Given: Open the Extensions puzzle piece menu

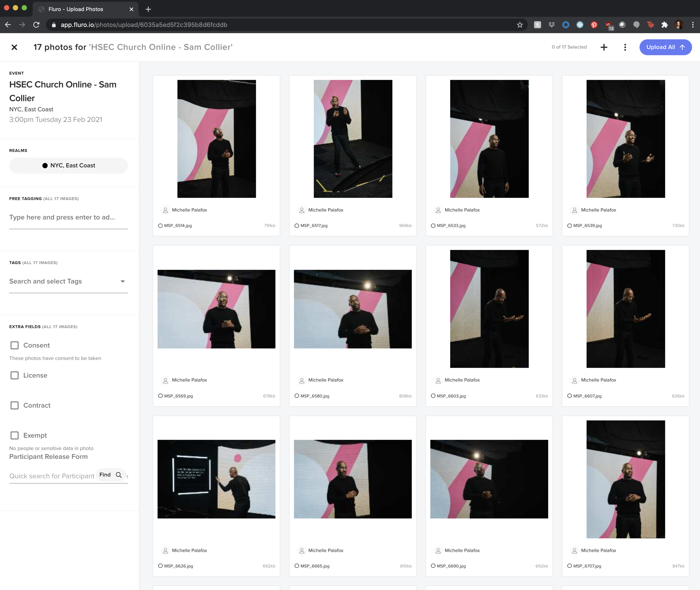Looking at the screenshot, I should (x=664, y=25).
